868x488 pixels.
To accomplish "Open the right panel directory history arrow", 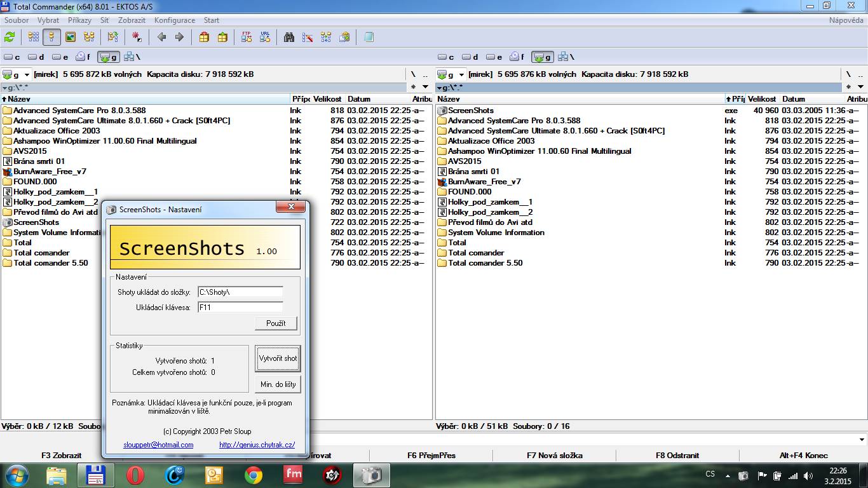I will [860, 87].
